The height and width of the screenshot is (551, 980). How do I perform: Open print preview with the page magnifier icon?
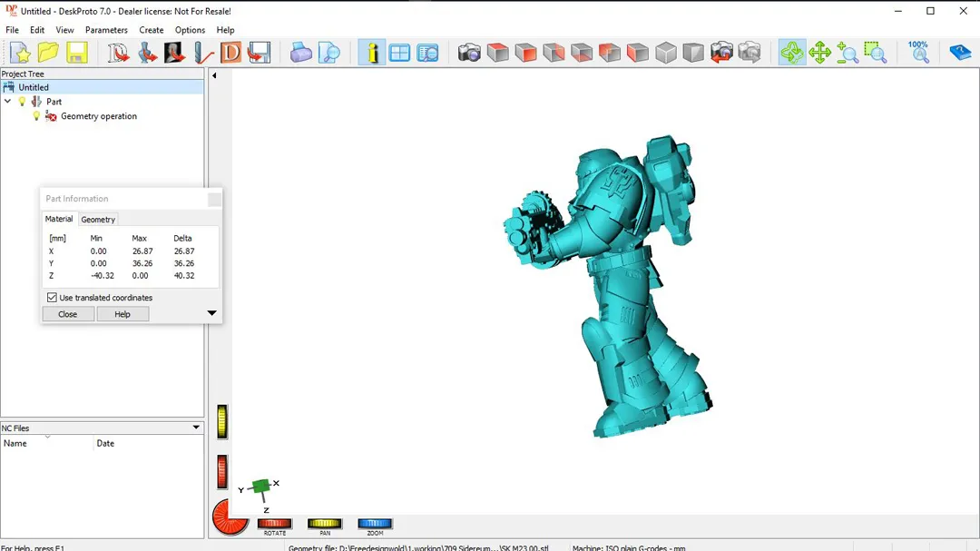tap(328, 53)
